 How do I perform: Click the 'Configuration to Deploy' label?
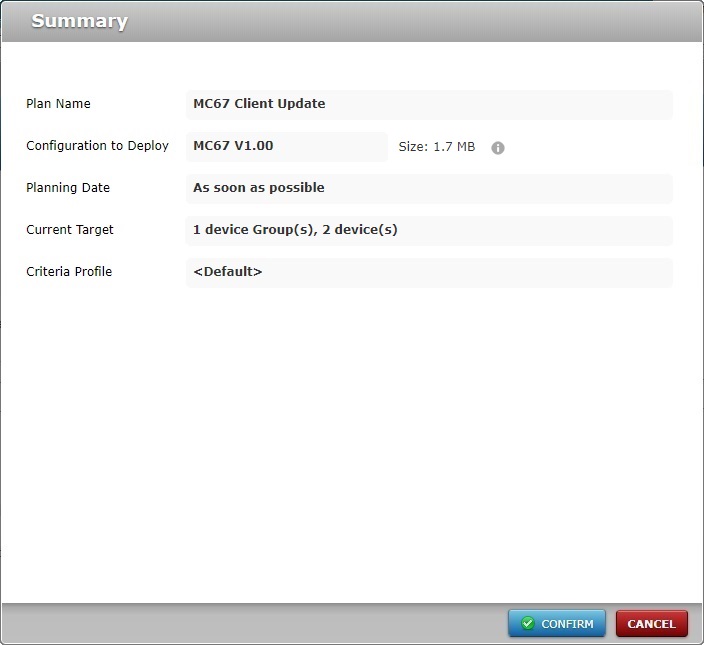pos(97,146)
